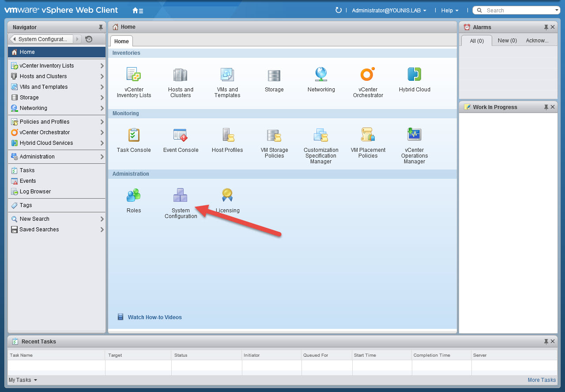Pin the Navigator panel
Image resolution: width=565 pixels, height=392 pixels.
pyautogui.click(x=101, y=27)
